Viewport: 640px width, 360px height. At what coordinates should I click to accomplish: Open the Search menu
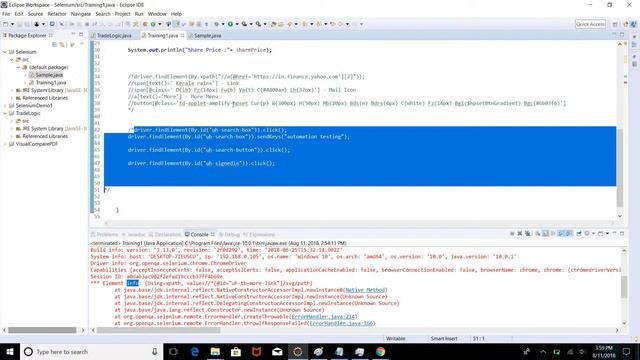point(103,14)
